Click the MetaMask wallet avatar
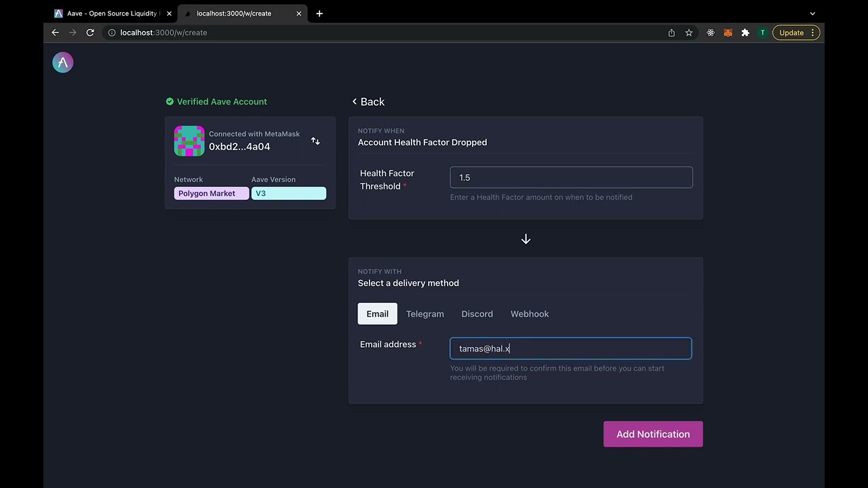Image resolution: width=868 pixels, height=488 pixels. point(189,141)
